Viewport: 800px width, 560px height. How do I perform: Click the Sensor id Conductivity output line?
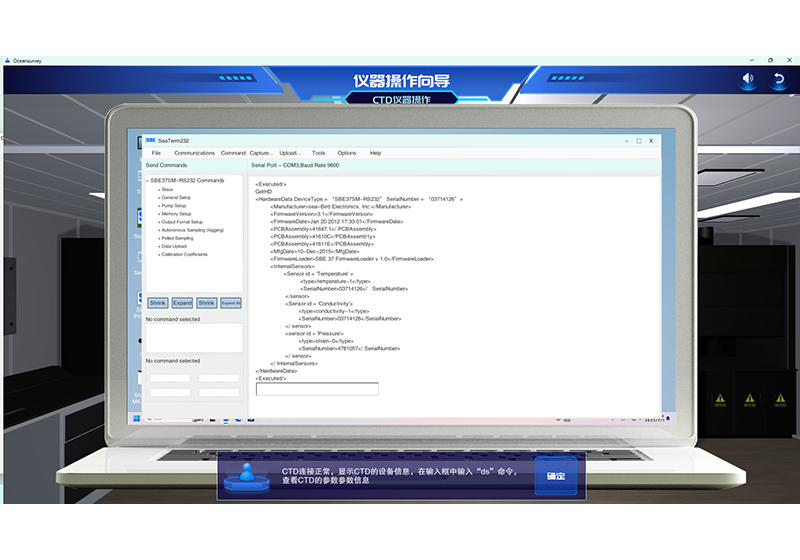318,304
